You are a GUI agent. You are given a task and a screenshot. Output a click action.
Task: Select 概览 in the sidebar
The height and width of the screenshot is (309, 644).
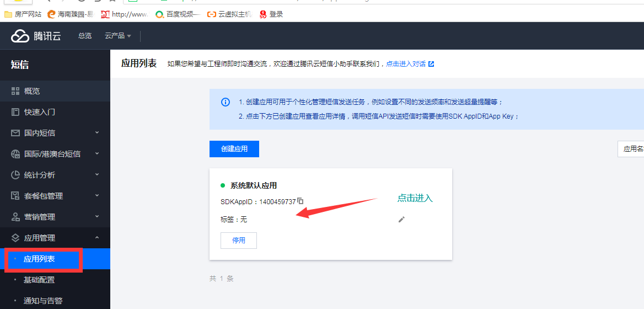[55, 91]
